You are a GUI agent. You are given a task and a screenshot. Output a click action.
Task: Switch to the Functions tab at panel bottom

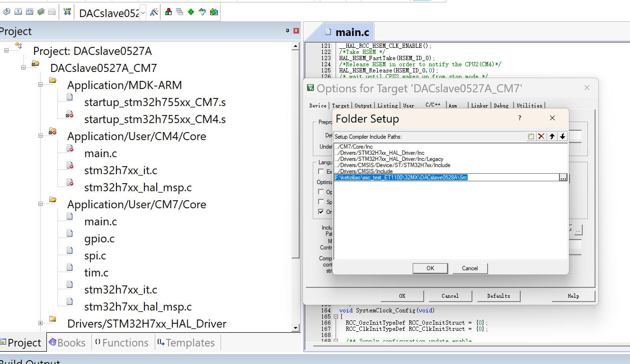pyautogui.click(x=122, y=343)
